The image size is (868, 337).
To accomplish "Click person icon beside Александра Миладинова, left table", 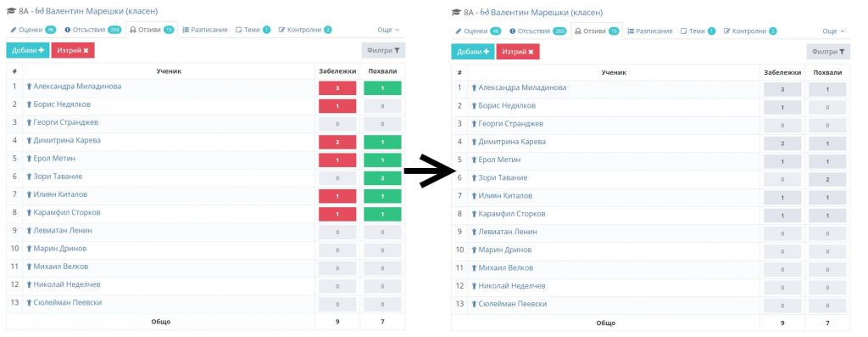I will click(30, 87).
